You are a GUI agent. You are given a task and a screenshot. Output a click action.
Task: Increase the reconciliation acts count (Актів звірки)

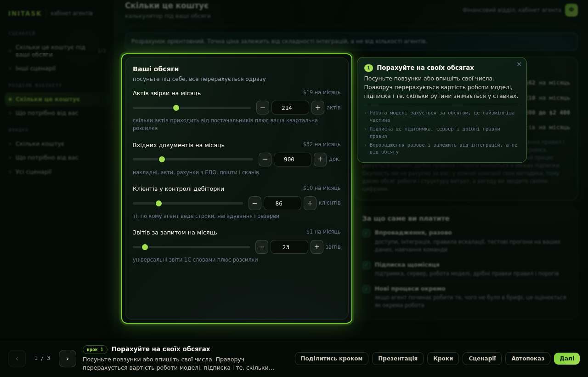pos(318,108)
